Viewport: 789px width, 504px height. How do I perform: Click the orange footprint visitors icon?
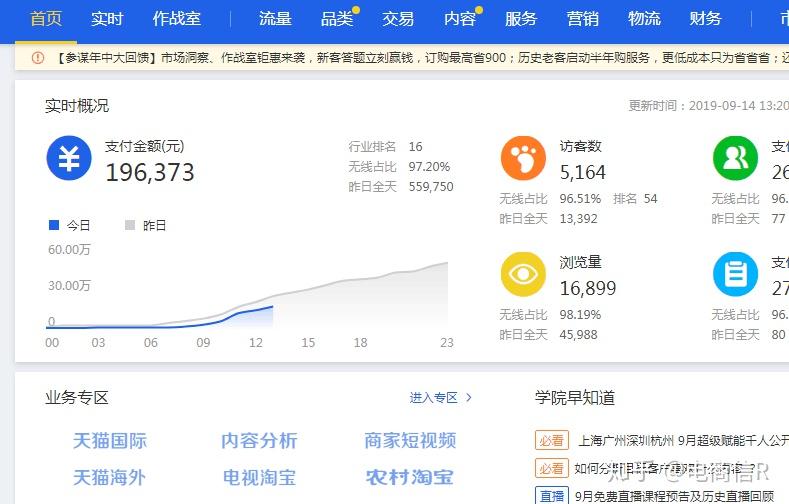[x=523, y=158]
